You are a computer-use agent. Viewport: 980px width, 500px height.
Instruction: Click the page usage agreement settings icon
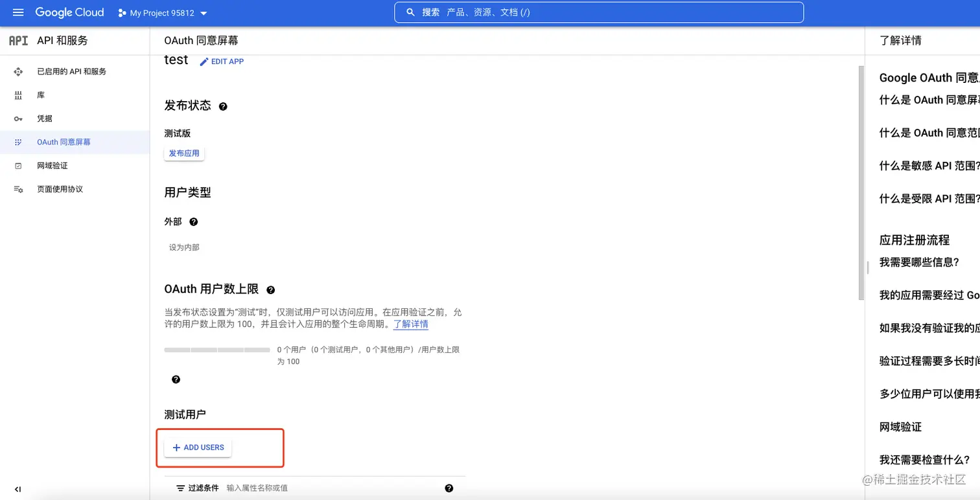[18, 189]
